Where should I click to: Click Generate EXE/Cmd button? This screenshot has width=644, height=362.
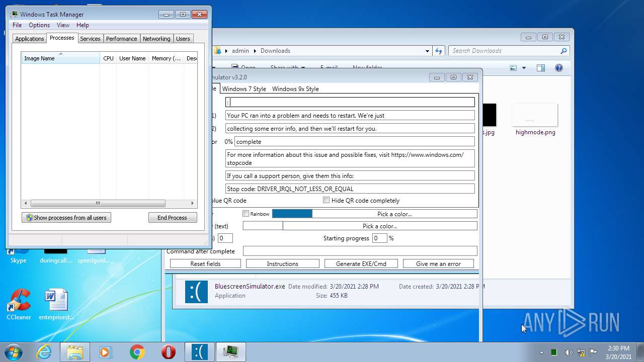361,263
